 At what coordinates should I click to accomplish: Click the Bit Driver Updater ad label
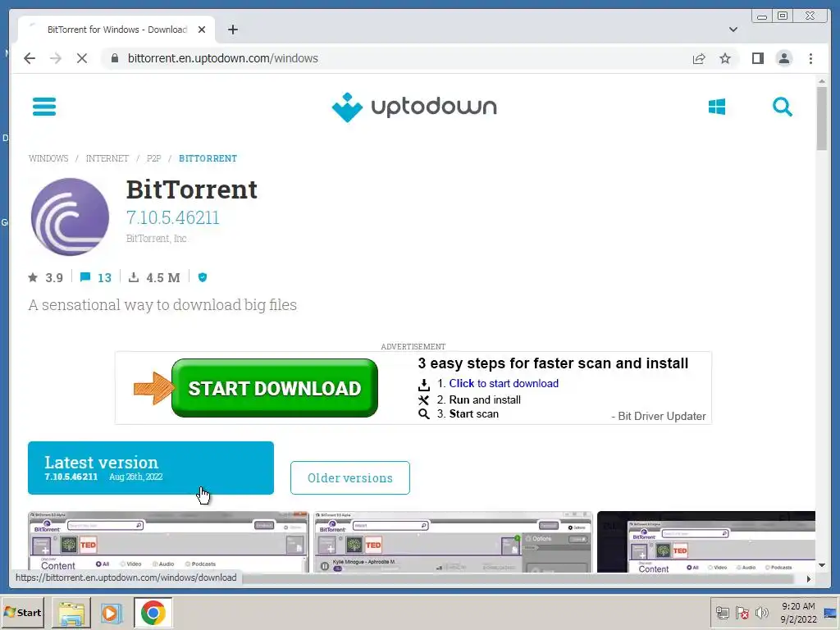[x=659, y=416]
